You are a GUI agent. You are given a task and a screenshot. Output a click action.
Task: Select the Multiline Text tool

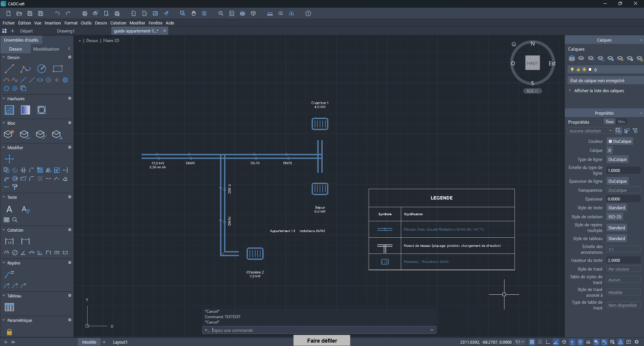coord(9,209)
